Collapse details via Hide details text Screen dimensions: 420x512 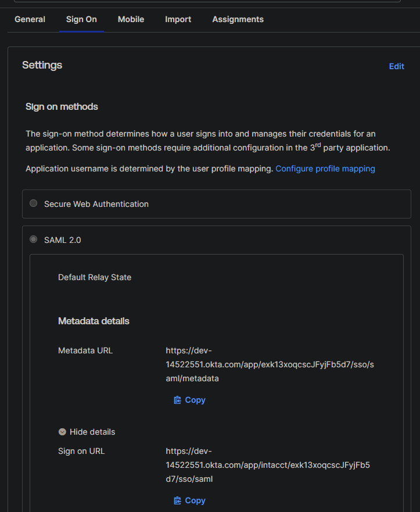click(x=92, y=432)
